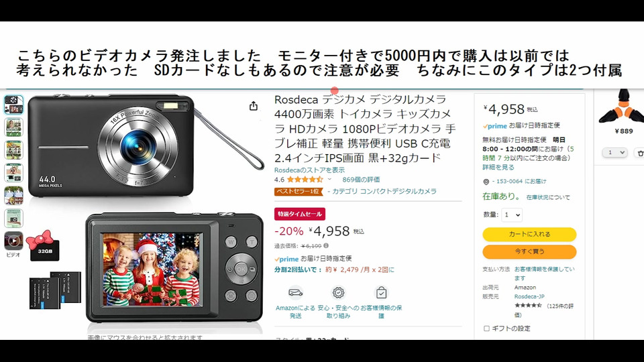Open the 869個の評価 reviews link
The width and height of the screenshot is (644, 362).
click(361, 180)
